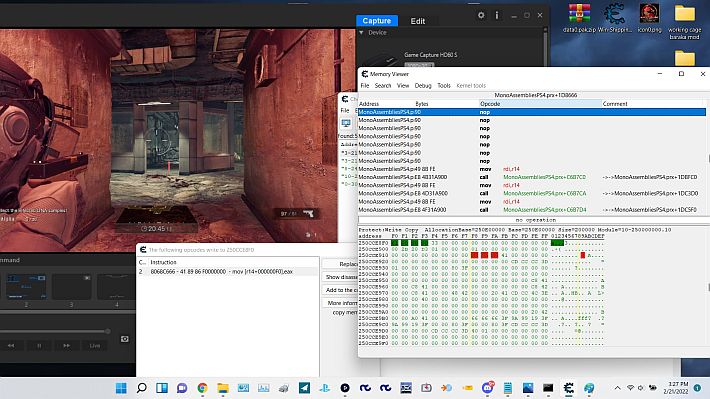Click the Comment column header
Screen dimensions: 710x399
tap(654, 104)
